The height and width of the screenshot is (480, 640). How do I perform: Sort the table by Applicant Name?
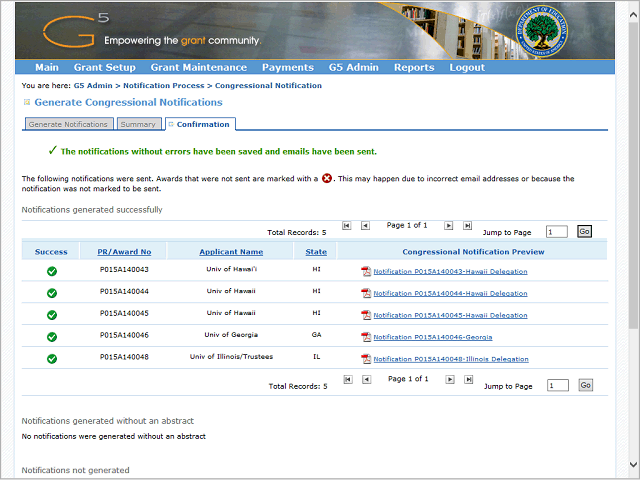(231, 252)
